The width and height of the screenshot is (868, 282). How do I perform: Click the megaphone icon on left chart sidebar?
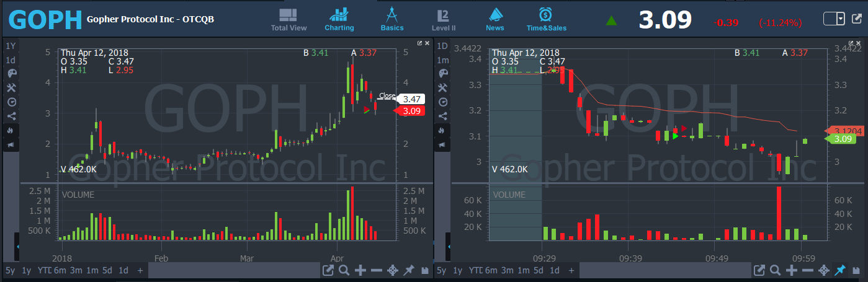pyautogui.click(x=11, y=144)
